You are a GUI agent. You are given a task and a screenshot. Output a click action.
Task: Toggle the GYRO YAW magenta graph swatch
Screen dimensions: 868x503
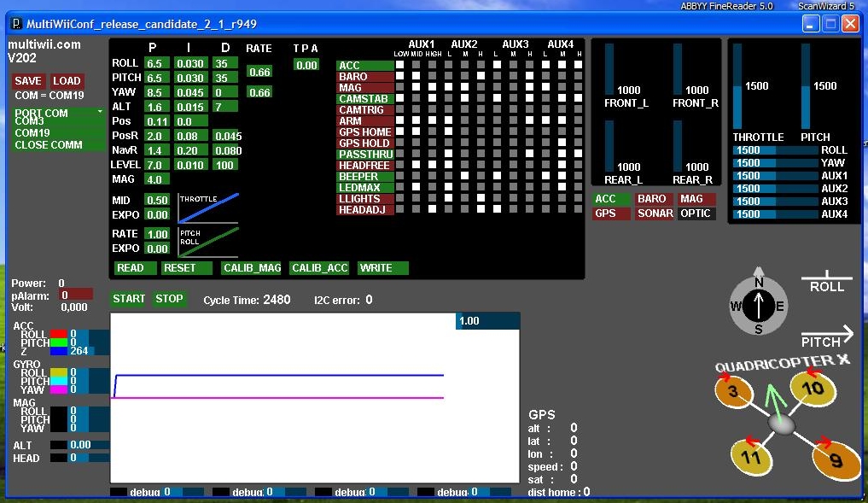58,389
